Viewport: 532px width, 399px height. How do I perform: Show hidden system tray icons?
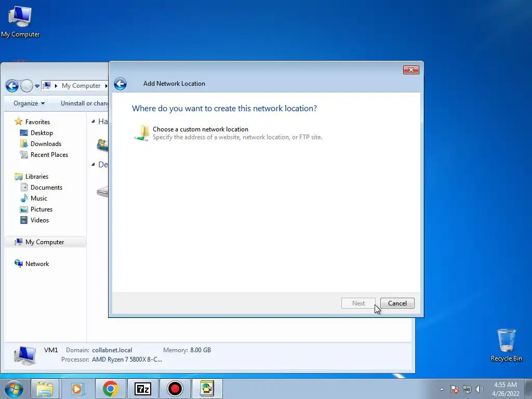pos(442,389)
